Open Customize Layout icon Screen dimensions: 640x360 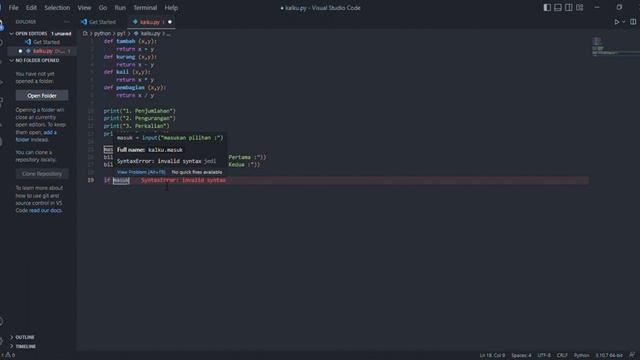coord(580,7)
